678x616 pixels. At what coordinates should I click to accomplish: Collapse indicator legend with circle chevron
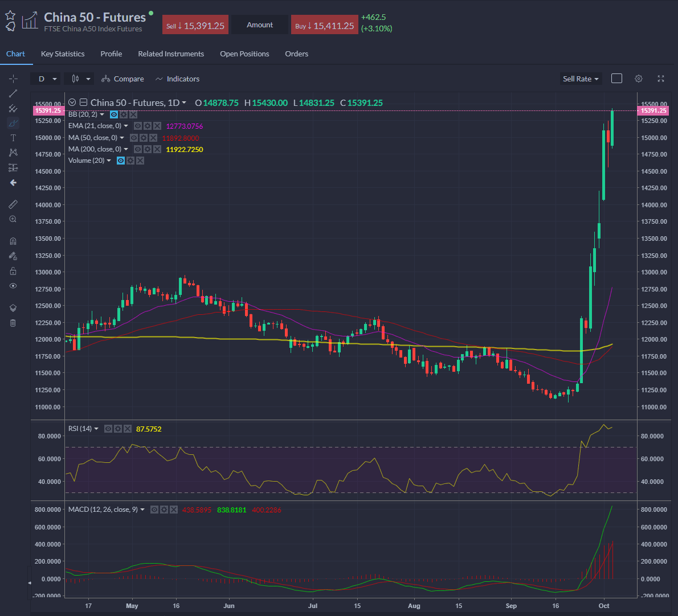72,102
